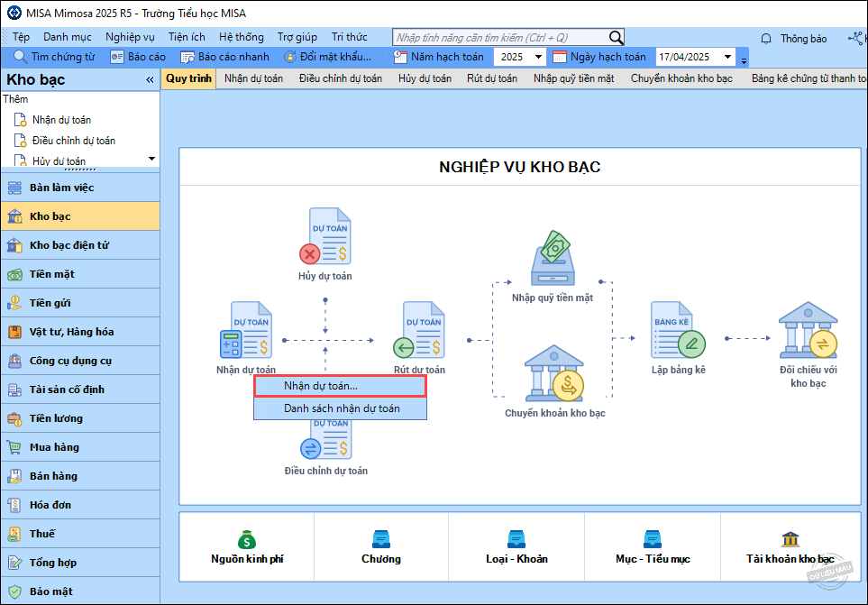Open Chuyển khoản kho bạc flowchart icon
Screen dimensions: 868x605
(554, 373)
